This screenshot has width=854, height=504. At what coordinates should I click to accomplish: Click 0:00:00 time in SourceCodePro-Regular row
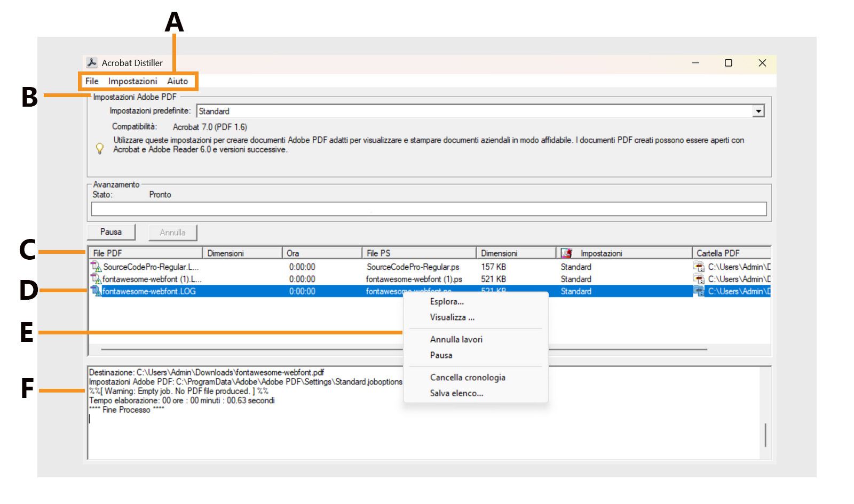[x=302, y=267]
